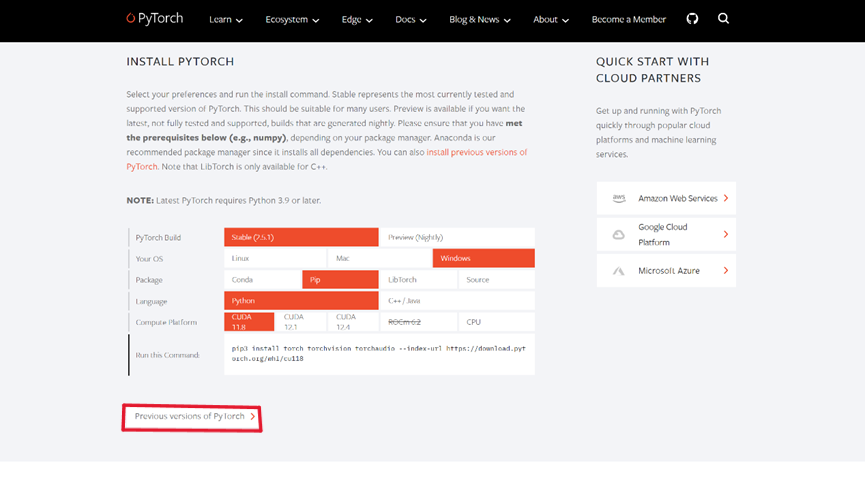
Task: Click the pip3 install command box
Action: [379, 354]
